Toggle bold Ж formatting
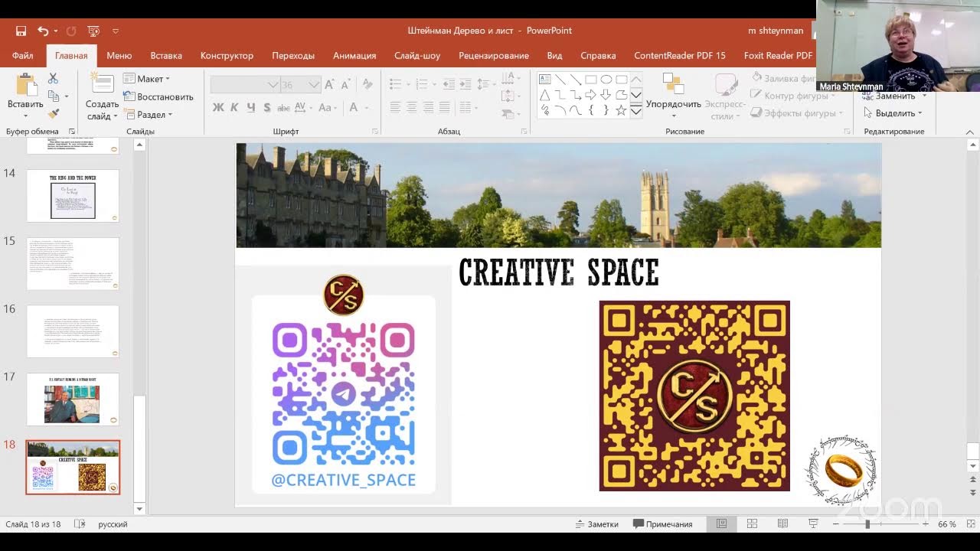The height and width of the screenshot is (551, 980). coord(218,108)
